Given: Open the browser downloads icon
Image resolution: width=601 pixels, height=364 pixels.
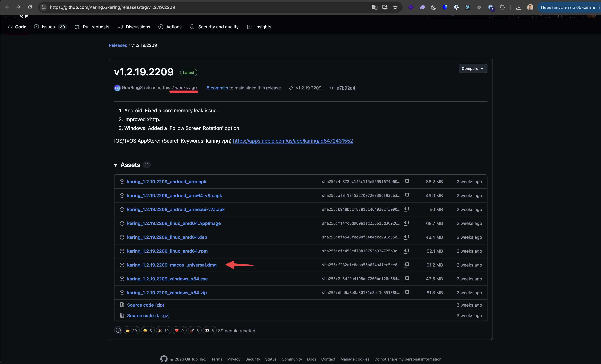Looking at the screenshot, I should [519, 7].
